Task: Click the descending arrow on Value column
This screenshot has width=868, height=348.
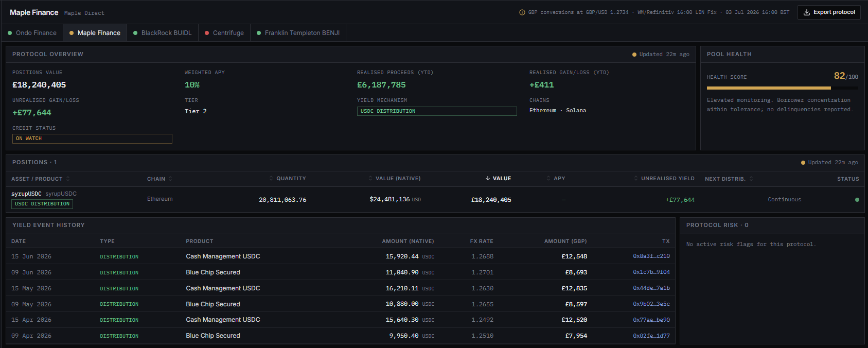Action: coord(488,178)
